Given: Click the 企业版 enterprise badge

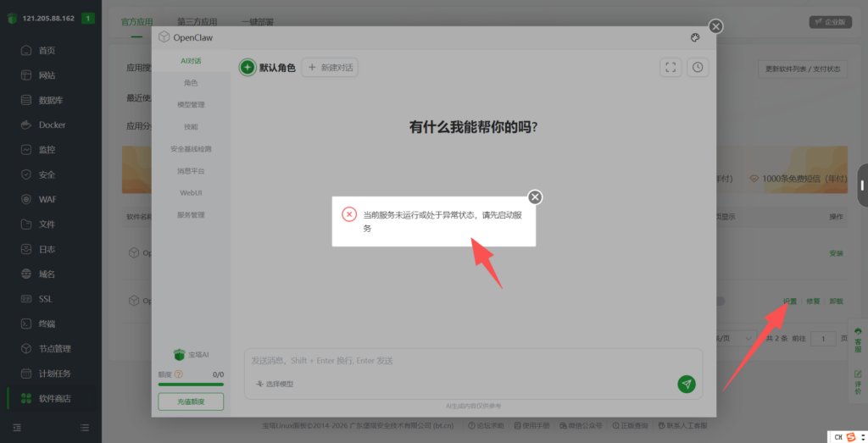Looking at the screenshot, I should pos(831,22).
